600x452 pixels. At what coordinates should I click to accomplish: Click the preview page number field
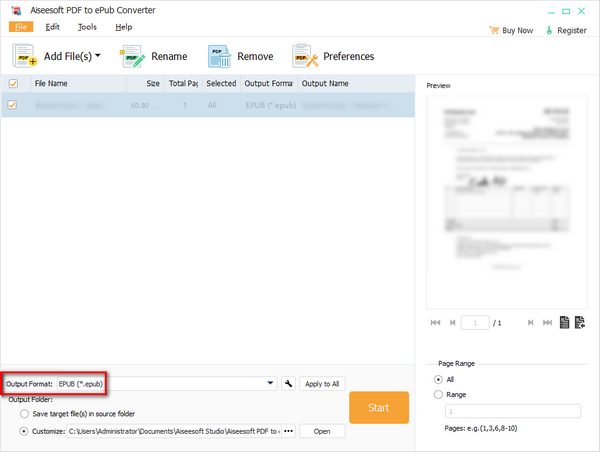476,322
